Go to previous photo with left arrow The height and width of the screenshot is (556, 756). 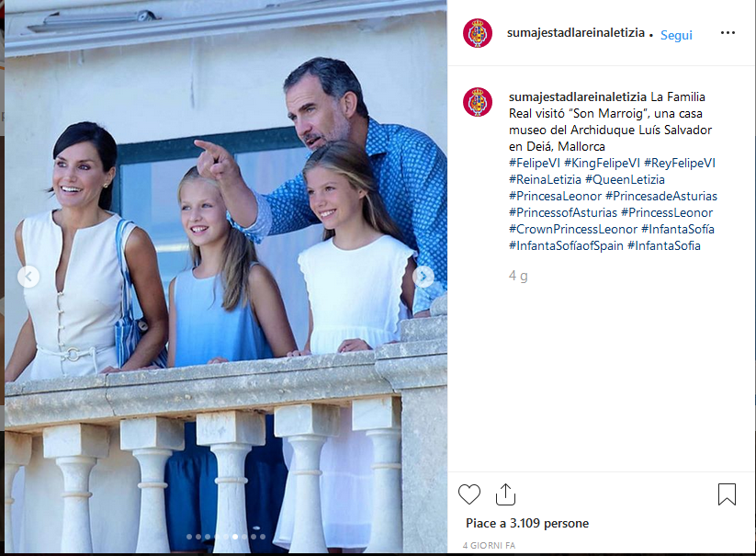[28, 277]
